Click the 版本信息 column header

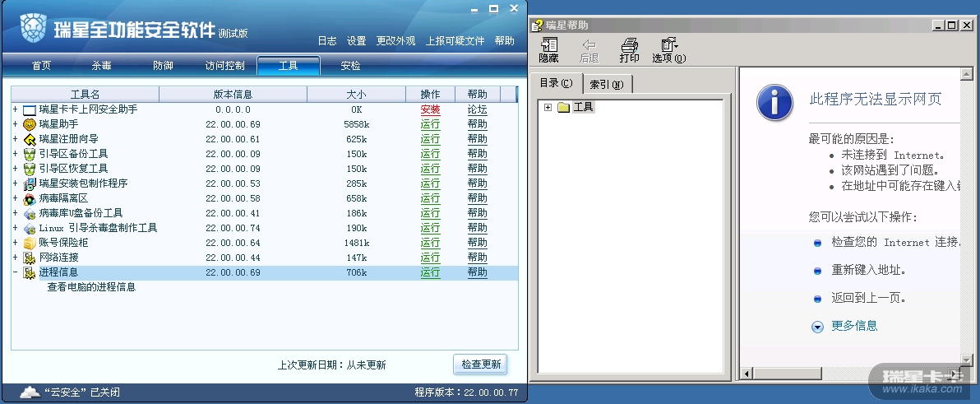coord(233,95)
